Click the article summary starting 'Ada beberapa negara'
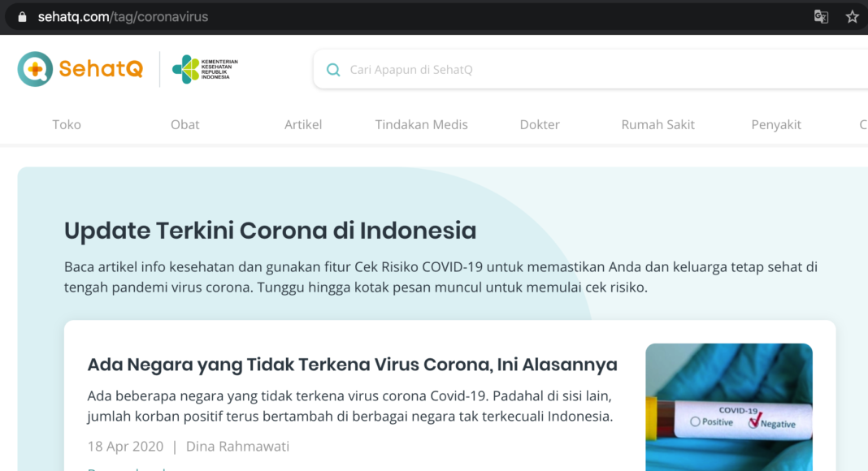This screenshot has width=868, height=471. click(x=350, y=406)
